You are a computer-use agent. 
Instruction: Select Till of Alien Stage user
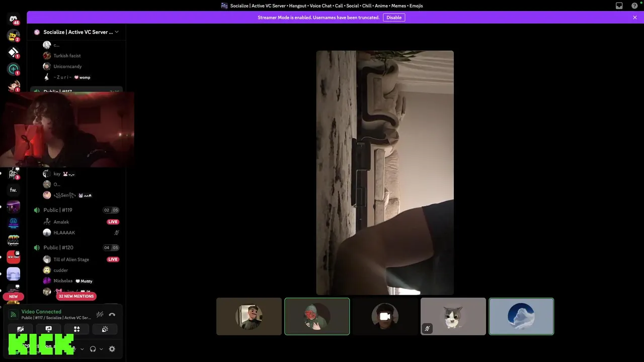coord(71,259)
